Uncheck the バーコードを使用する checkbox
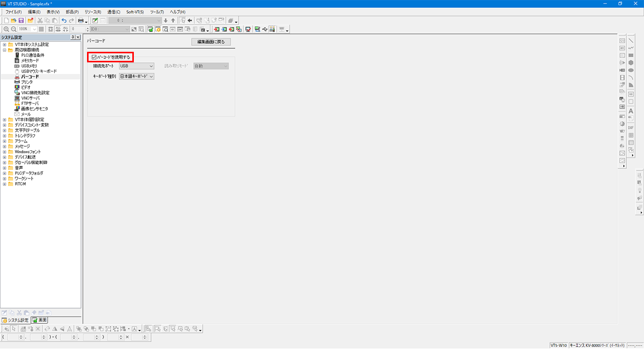Viewport: 644px width, 349px height. [94, 57]
